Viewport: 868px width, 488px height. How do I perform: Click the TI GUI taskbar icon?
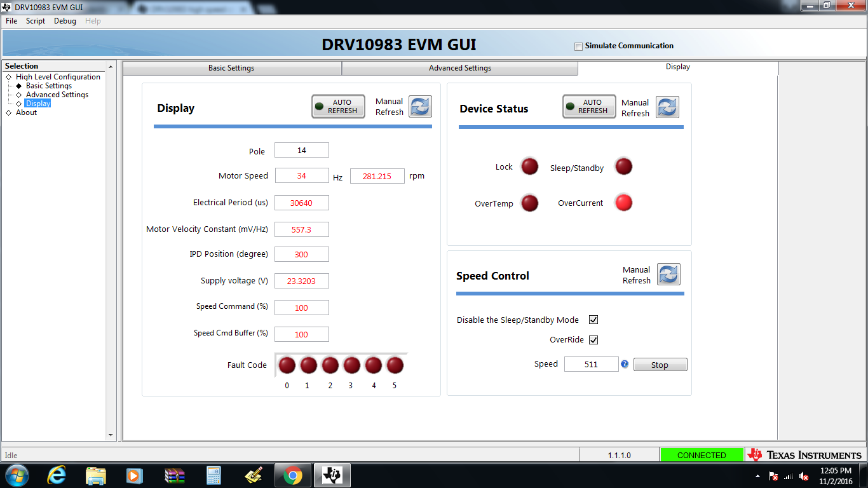pyautogui.click(x=332, y=475)
